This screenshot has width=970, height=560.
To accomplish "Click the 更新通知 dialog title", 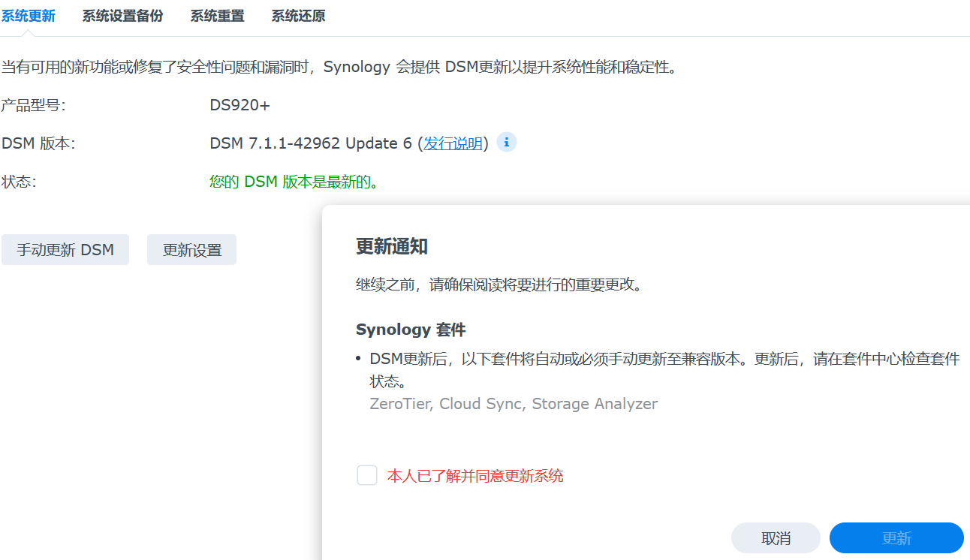I will pos(392,246).
